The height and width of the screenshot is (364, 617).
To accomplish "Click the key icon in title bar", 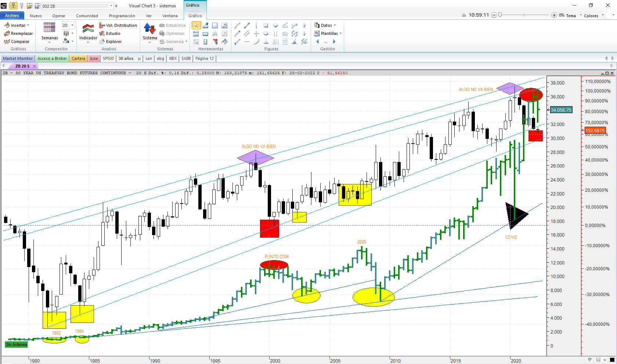I will click(x=22, y=6).
